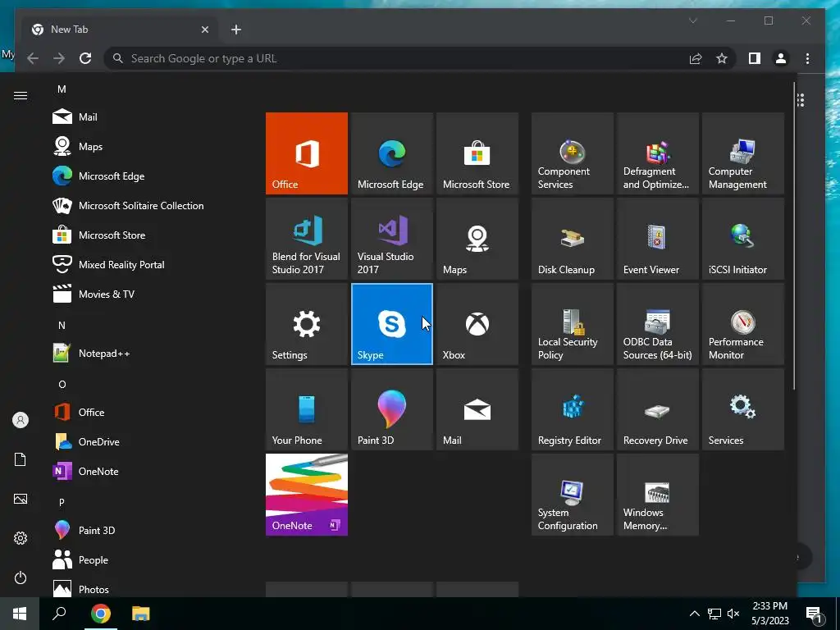Open Windows Memory Diagnostic tile
This screenshot has height=630, width=840.
(657, 495)
